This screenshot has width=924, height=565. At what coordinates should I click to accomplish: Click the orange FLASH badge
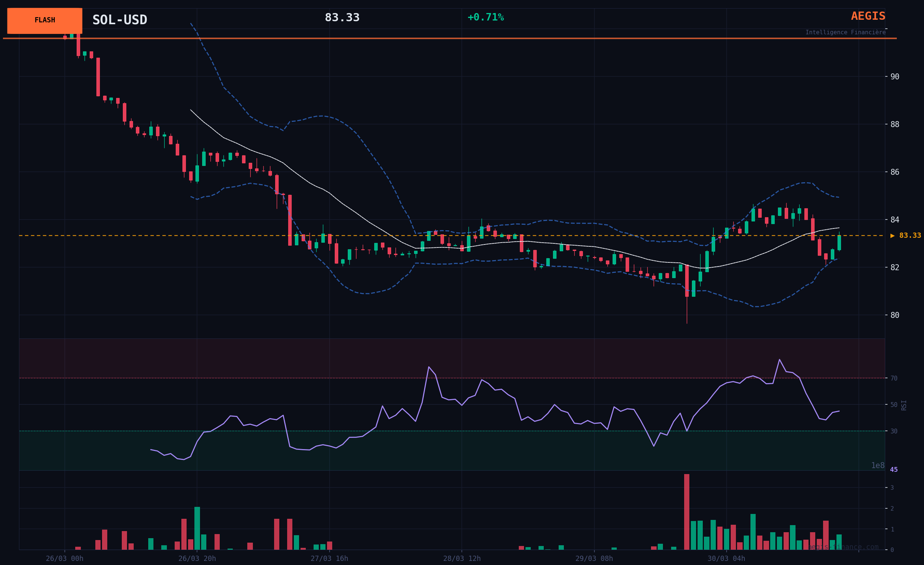45,20
